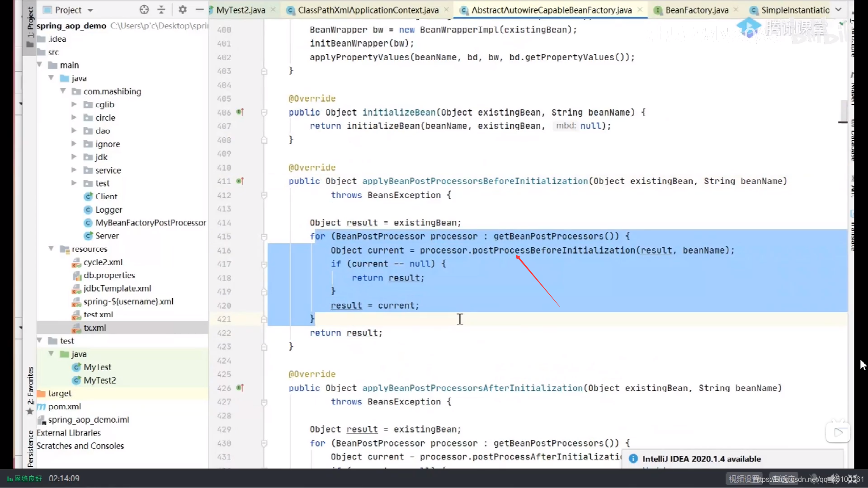
Task: Select External Libraries node
Action: click(69, 433)
